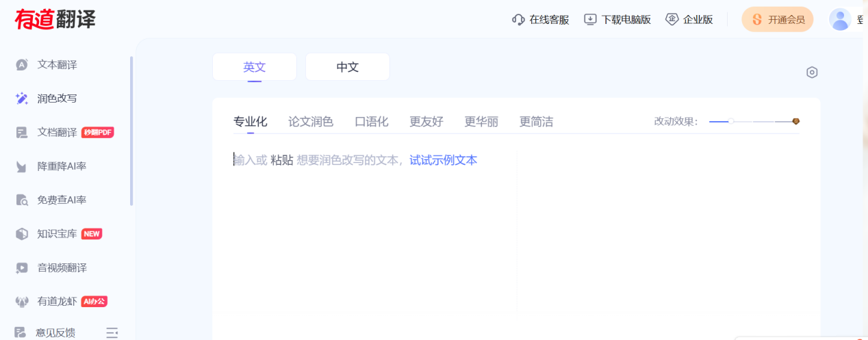Click the sidebar vertical scrollbar
Image resolution: width=868 pixels, height=340 pixels.
click(x=131, y=131)
